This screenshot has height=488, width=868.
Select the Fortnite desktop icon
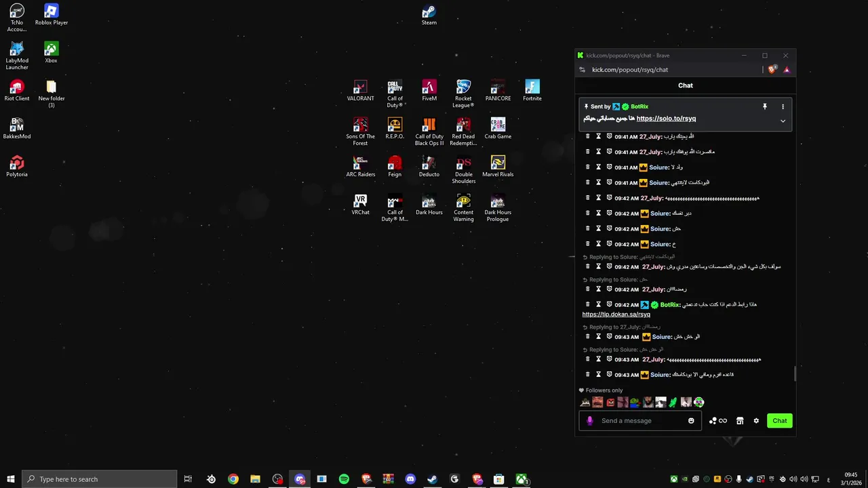[532, 91]
